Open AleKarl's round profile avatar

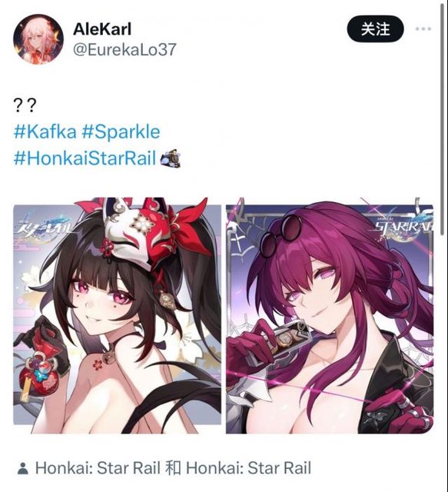38,39
